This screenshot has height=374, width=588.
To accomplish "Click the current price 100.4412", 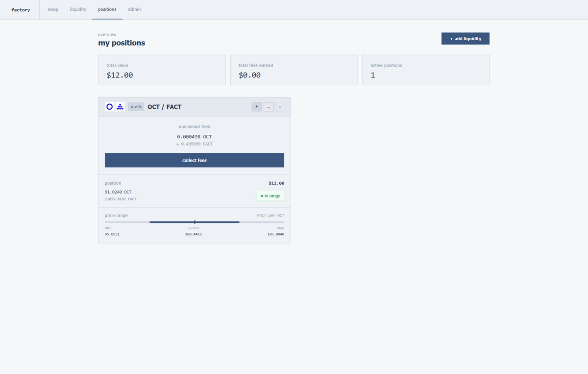I will [x=194, y=234].
